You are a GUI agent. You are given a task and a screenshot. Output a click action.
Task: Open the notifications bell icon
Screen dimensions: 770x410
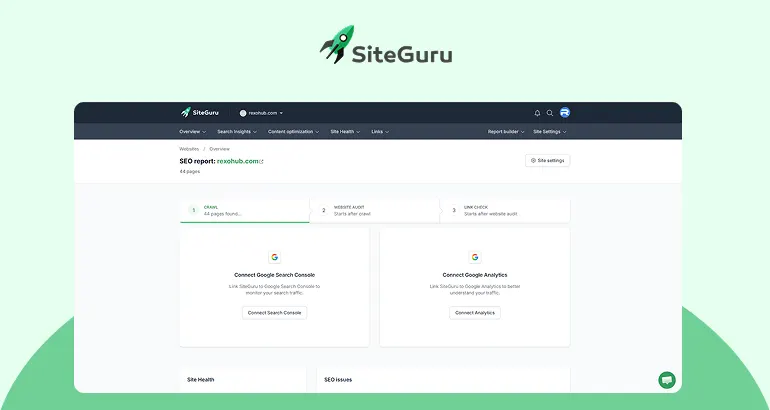537,113
